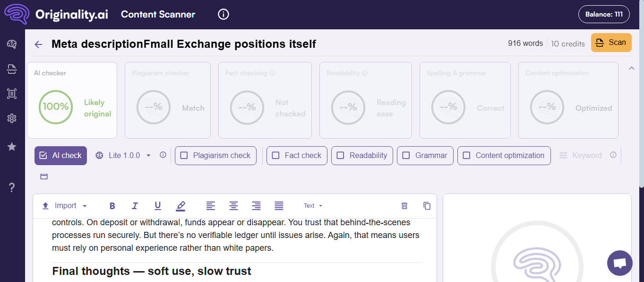644x282 pixels.
Task: Enable the Plagiarism check checkbox
Action: [184, 155]
